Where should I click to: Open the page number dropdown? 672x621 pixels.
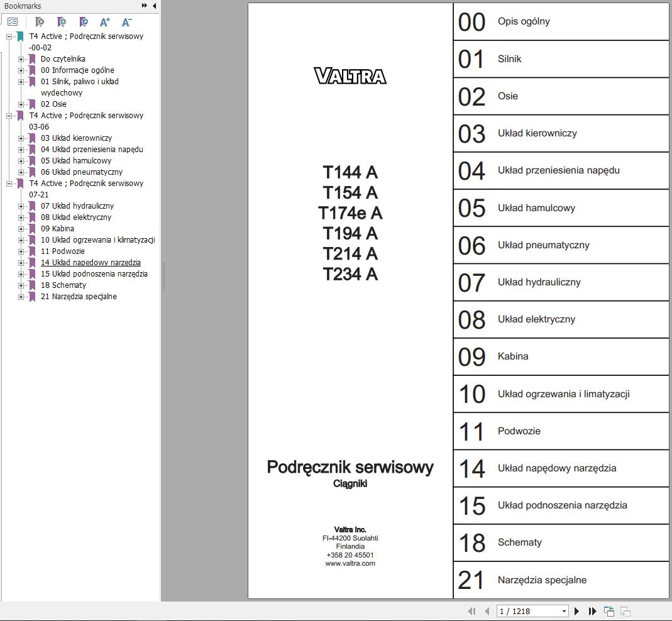pos(564,612)
